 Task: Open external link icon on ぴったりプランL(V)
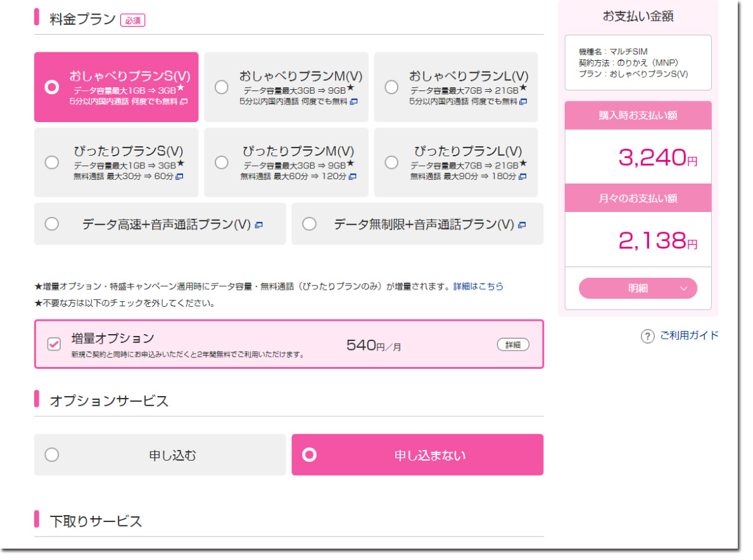(x=522, y=177)
